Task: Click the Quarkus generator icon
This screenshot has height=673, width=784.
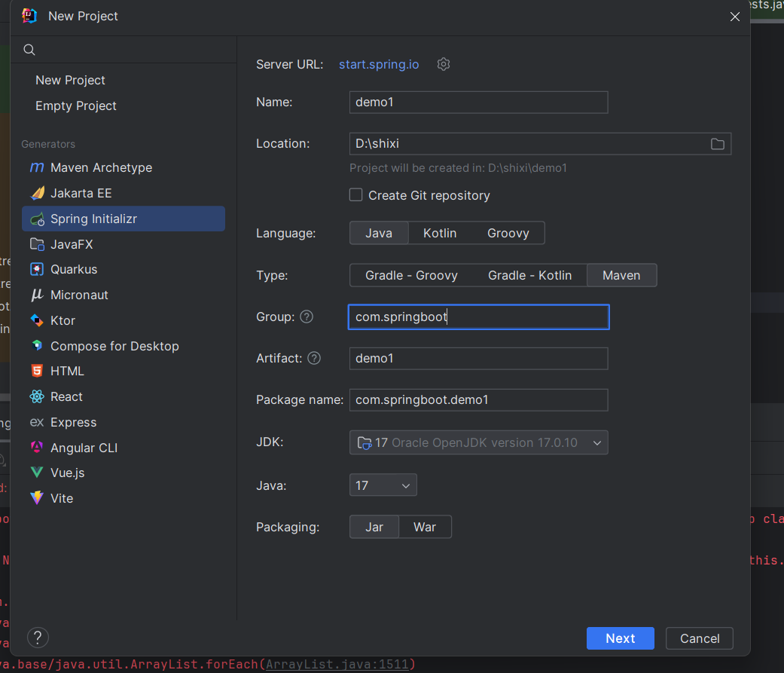Action: tap(37, 269)
